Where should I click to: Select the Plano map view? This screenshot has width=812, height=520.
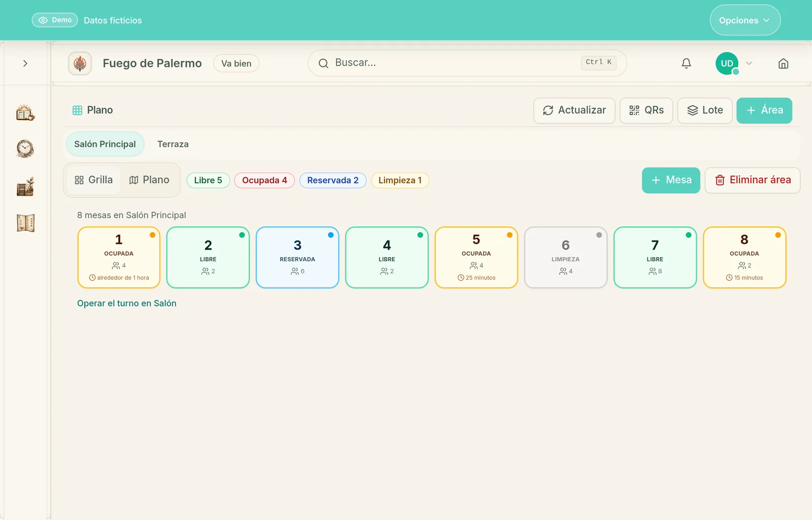pos(149,180)
